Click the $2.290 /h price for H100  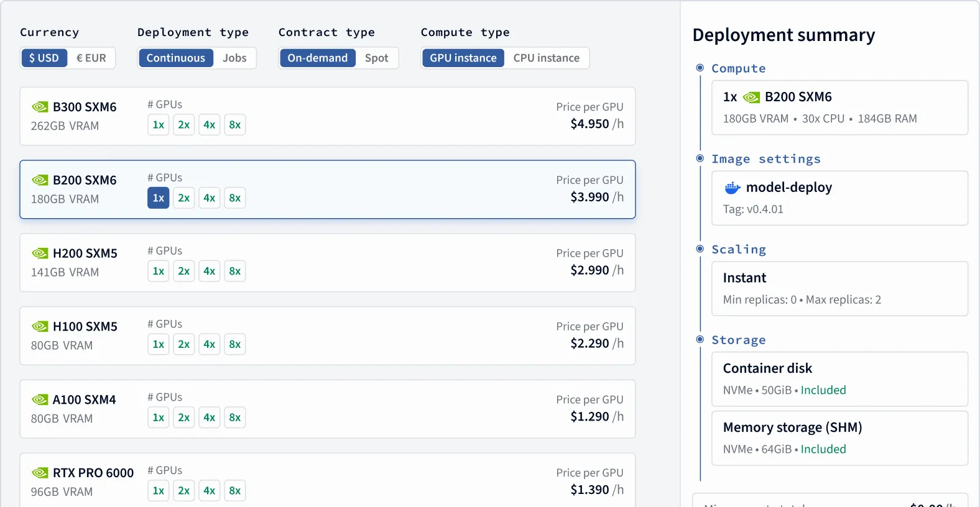[597, 344]
